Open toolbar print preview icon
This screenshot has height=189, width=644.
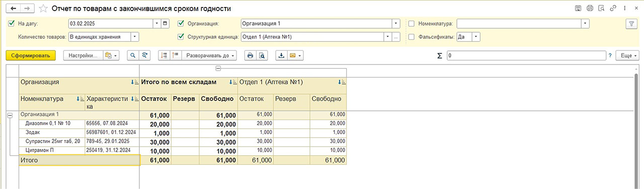(x=262, y=55)
